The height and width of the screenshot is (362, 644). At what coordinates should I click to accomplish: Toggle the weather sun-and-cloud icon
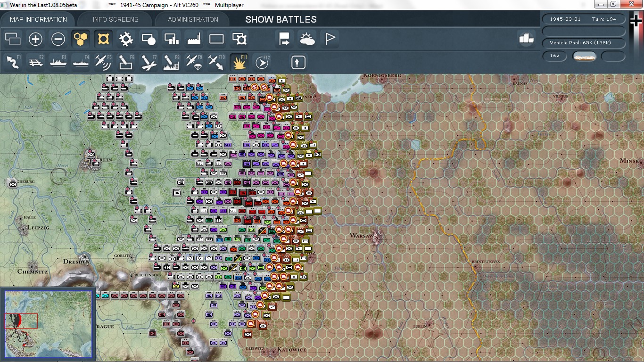click(x=307, y=39)
